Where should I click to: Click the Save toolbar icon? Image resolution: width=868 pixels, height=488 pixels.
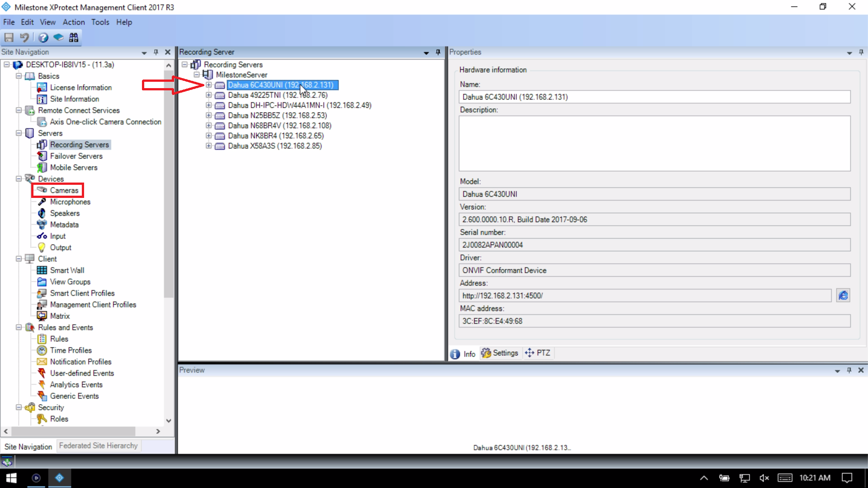click(9, 38)
